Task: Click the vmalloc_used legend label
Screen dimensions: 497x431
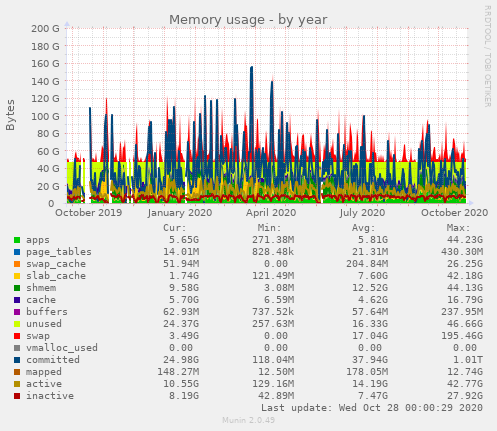Action: click(62, 348)
